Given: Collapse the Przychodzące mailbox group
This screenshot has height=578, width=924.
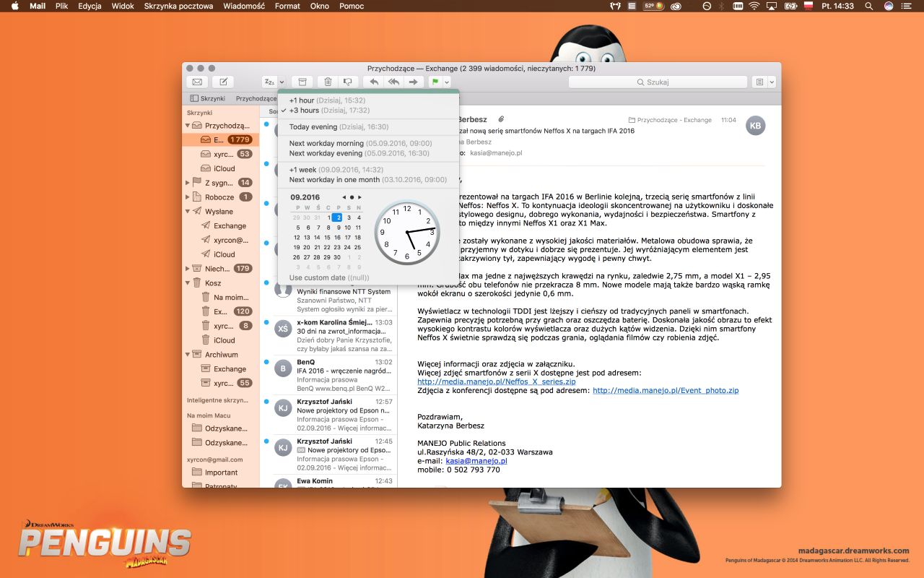Looking at the screenshot, I should pyautogui.click(x=188, y=126).
